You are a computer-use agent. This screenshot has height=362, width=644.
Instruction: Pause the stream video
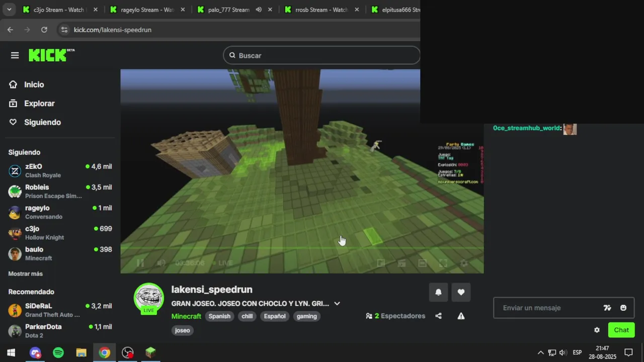pyautogui.click(x=140, y=263)
